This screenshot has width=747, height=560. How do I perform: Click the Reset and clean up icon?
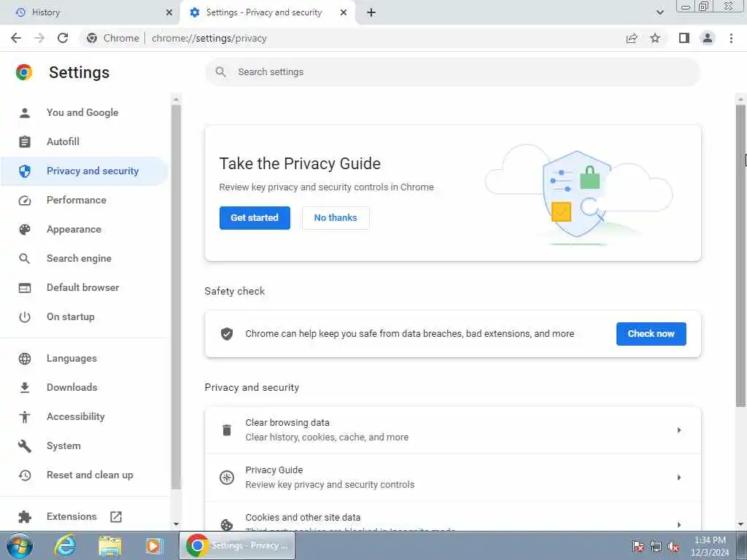tap(25, 475)
